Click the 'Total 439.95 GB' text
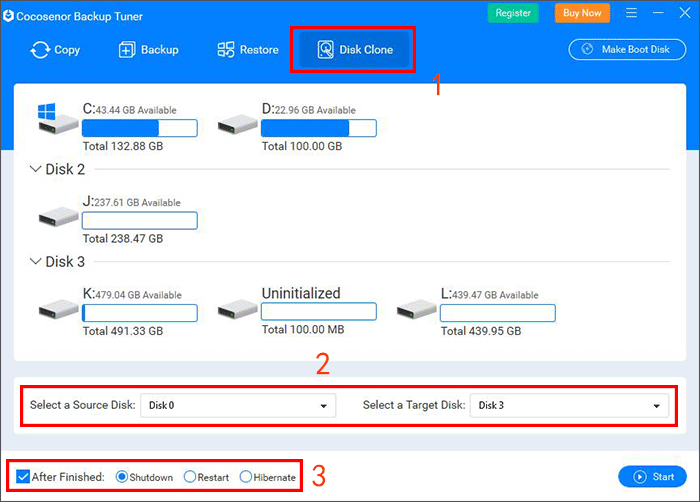The height and width of the screenshot is (502, 700). [481, 331]
